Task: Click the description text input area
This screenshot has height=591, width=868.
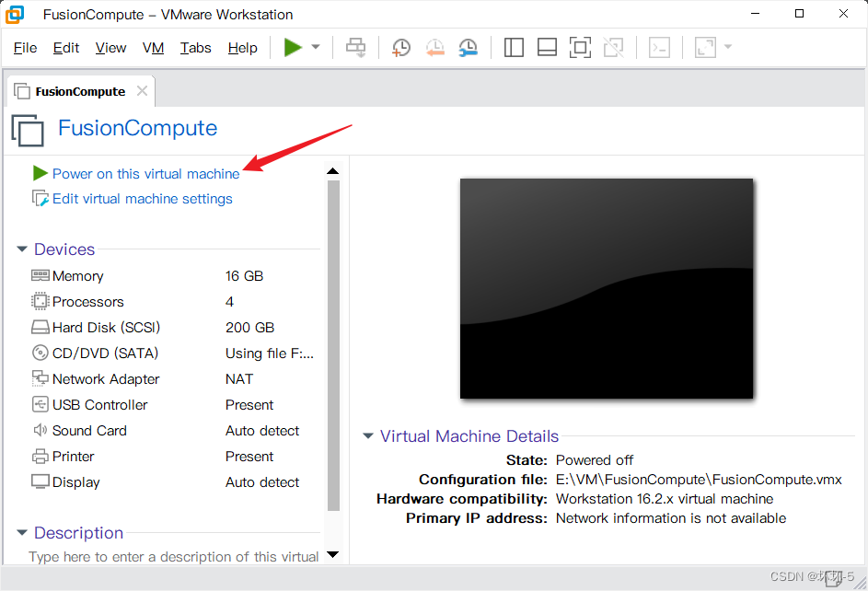Action: [x=174, y=556]
